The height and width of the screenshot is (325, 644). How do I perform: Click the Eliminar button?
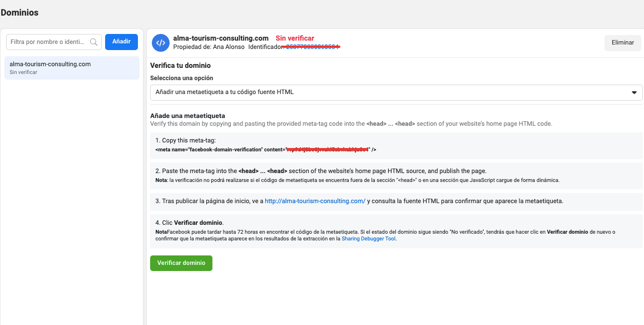[623, 43]
